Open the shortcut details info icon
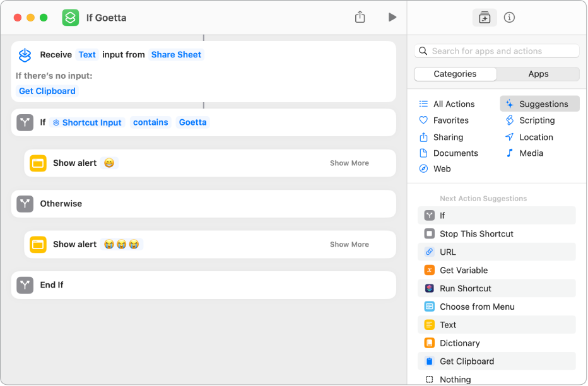Image resolution: width=588 pixels, height=386 pixels. pyautogui.click(x=509, y=18)
